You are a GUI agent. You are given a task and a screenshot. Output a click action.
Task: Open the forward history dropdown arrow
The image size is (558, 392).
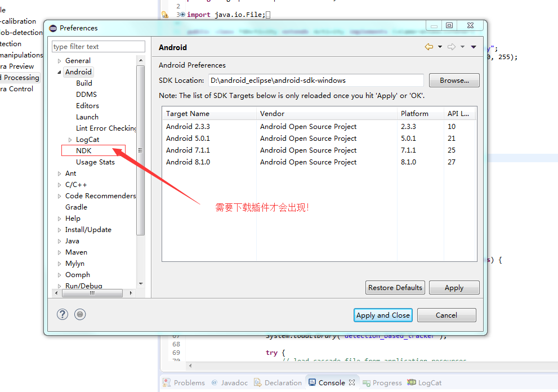(x=462, y=47)
